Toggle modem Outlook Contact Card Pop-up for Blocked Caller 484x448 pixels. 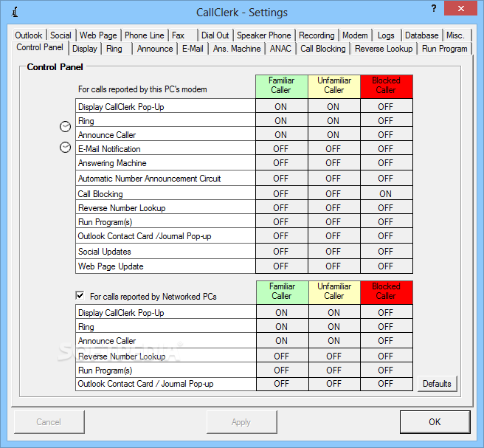click(x=387, y=236)
